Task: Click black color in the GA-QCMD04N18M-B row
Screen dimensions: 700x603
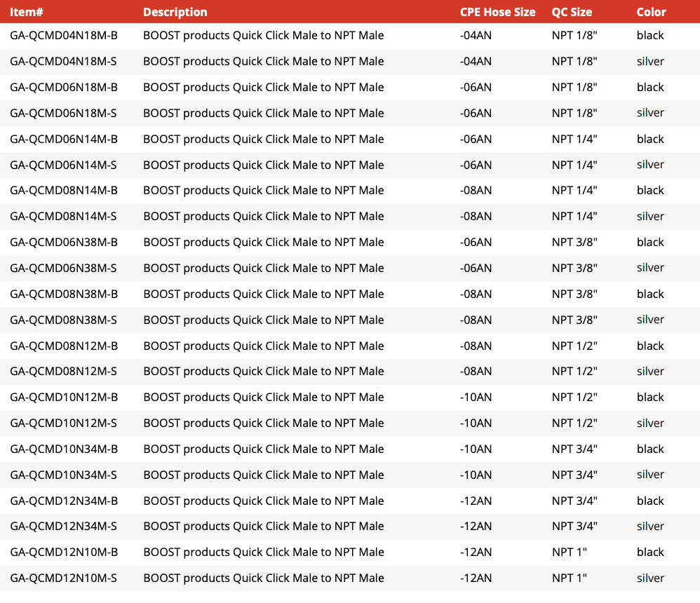Action: click(650, 35)
